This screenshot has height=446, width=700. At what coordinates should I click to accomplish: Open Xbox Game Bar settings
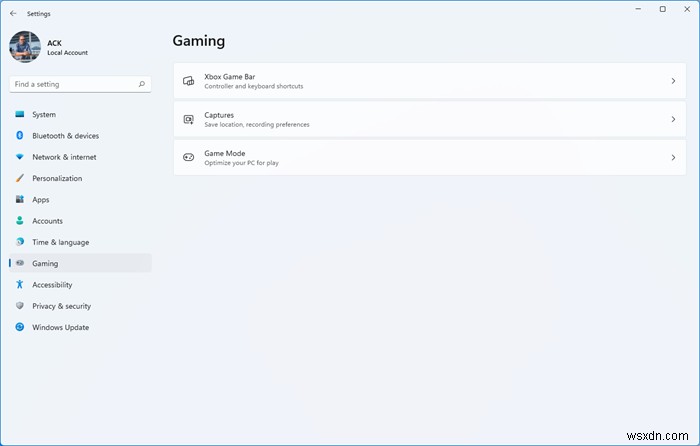[x=429, y=81]
